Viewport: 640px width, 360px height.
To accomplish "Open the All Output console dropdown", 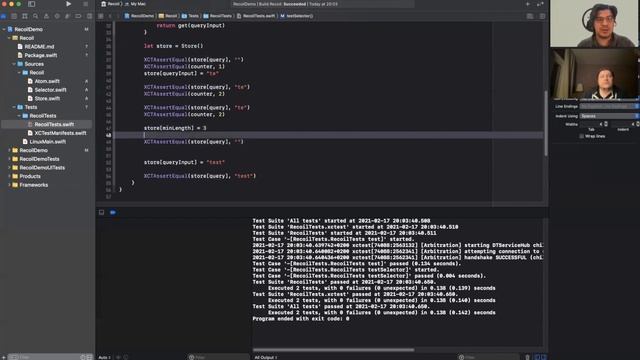I will point(266,357).
